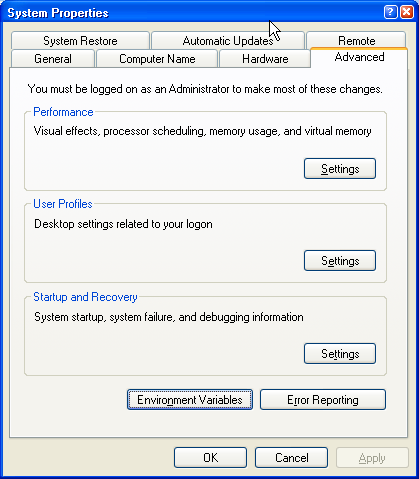Image resolution: width=419 pixels, height=479 pixels.
Task: Click the grayed-out Apply button
Action: [372, 458]
